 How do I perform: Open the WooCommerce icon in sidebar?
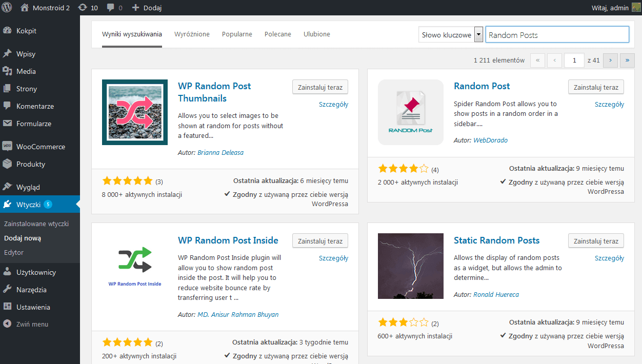coord(7,147)
